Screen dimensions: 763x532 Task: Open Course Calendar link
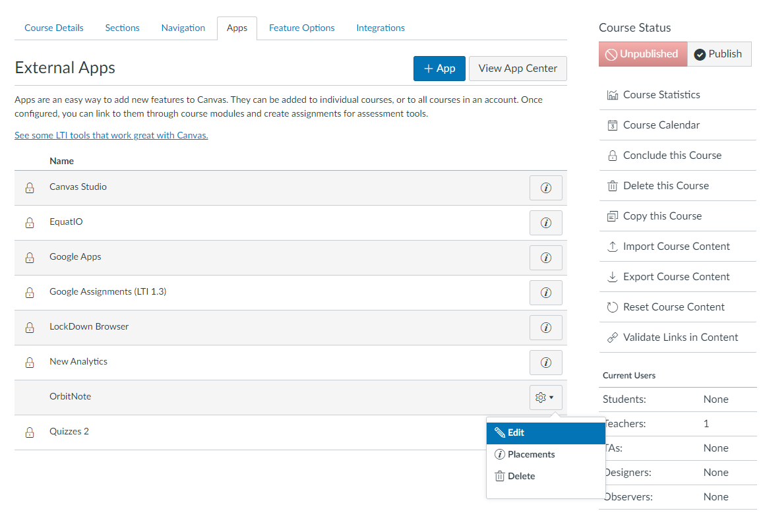point(661,125)
